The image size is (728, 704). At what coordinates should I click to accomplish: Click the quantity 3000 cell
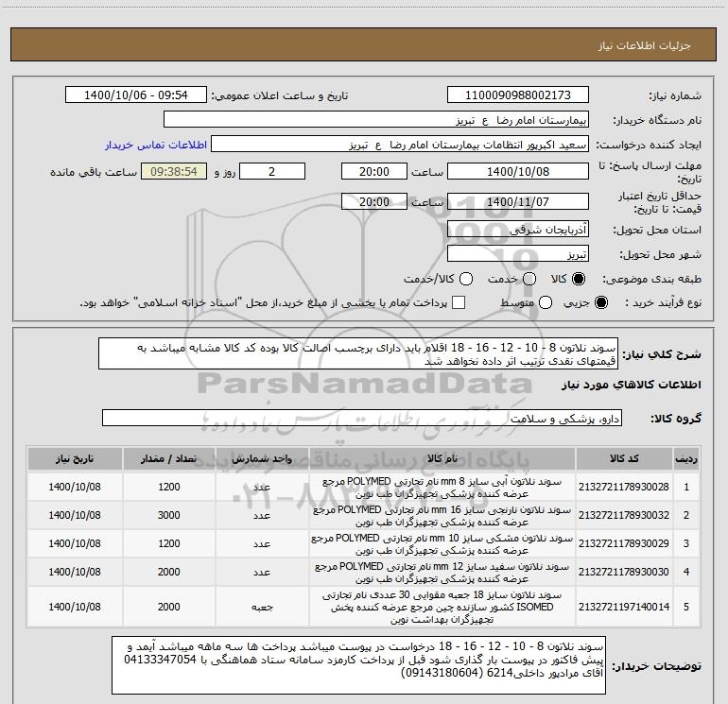[169, 515]
